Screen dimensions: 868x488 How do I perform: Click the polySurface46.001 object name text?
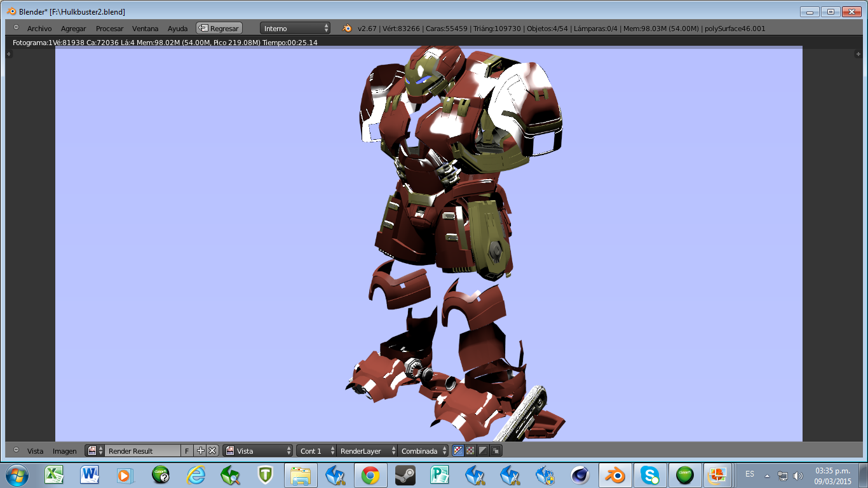click(735, 28)
